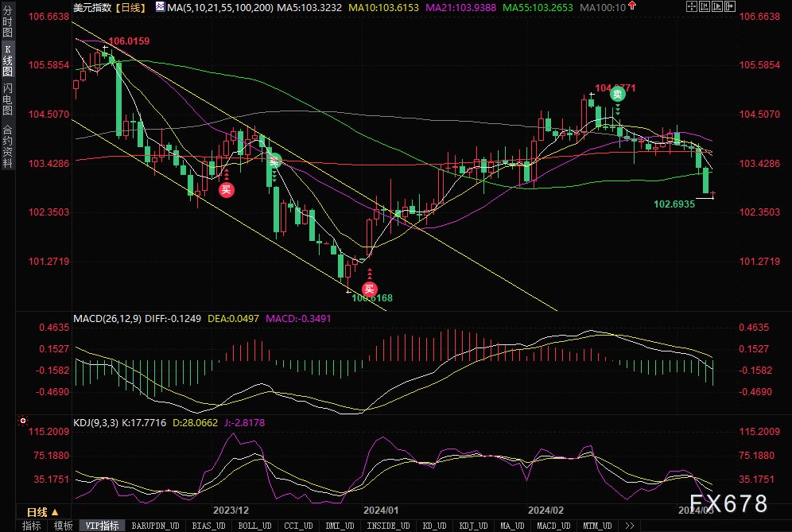The width and height of the screenshot is (792, 532).
Task: Click the red target icon beside KDJ
Action: 23,421
